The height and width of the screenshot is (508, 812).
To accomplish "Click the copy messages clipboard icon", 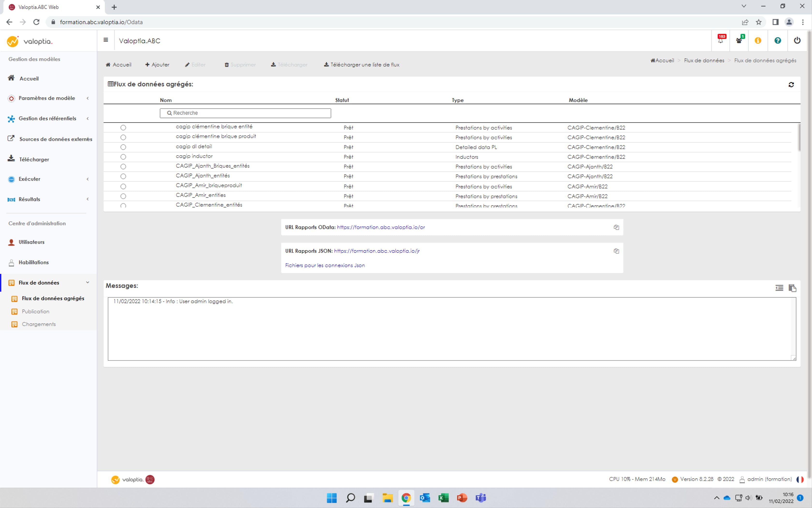I will click(792, 288).
